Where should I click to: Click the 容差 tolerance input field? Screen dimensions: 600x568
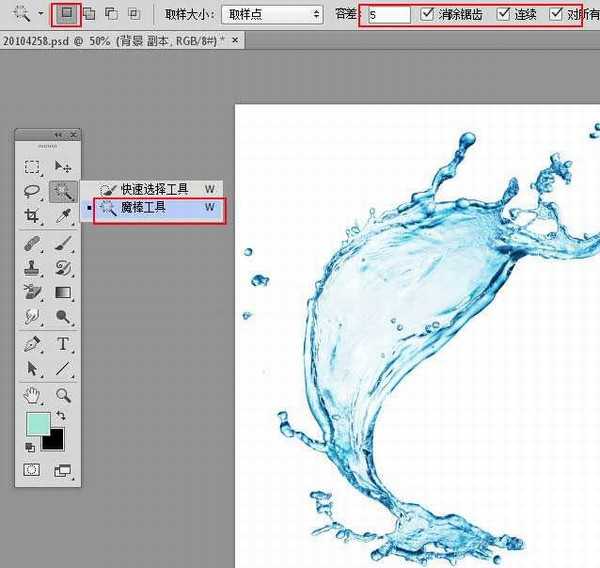click(388, 15)
